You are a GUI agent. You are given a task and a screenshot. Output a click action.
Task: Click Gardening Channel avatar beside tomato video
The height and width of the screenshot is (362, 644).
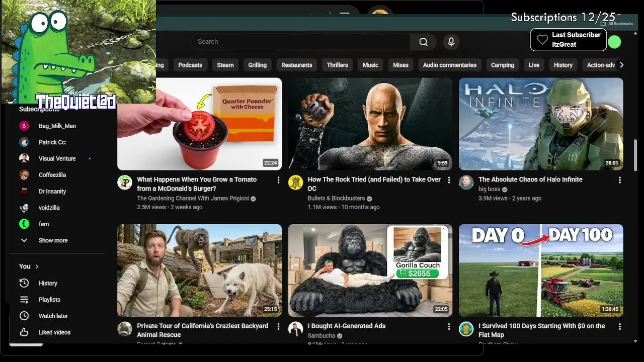(125, 183)
